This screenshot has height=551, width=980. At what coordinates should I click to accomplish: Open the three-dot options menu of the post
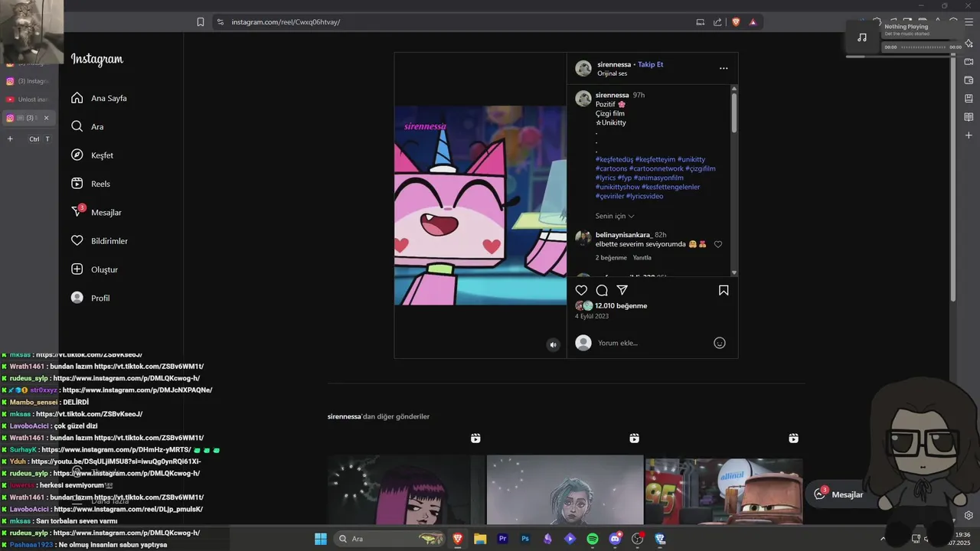724,68
